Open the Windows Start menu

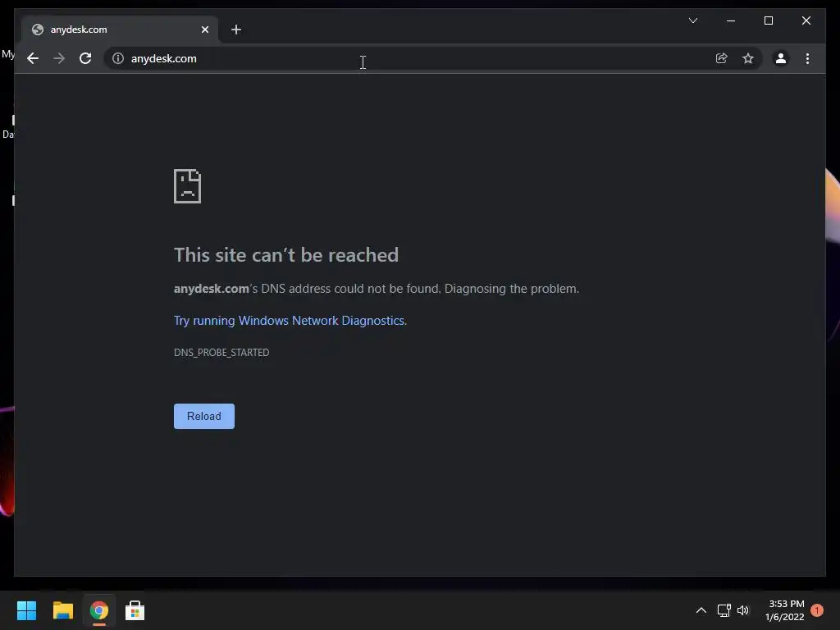coord(27,610)
